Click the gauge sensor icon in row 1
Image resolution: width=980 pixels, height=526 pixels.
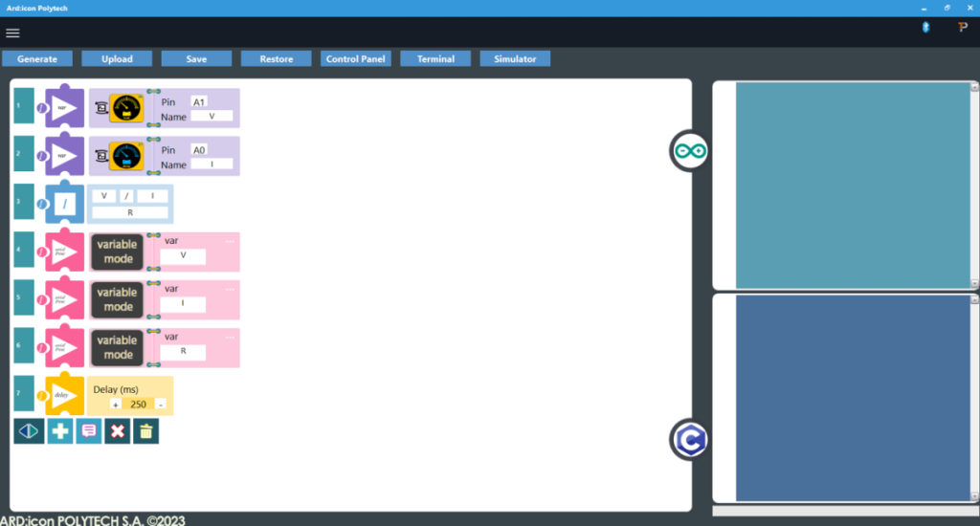click(x=126, y=108)
